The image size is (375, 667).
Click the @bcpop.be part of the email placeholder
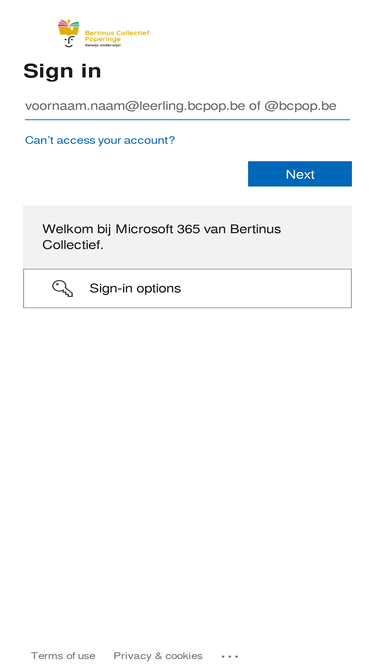301,106
